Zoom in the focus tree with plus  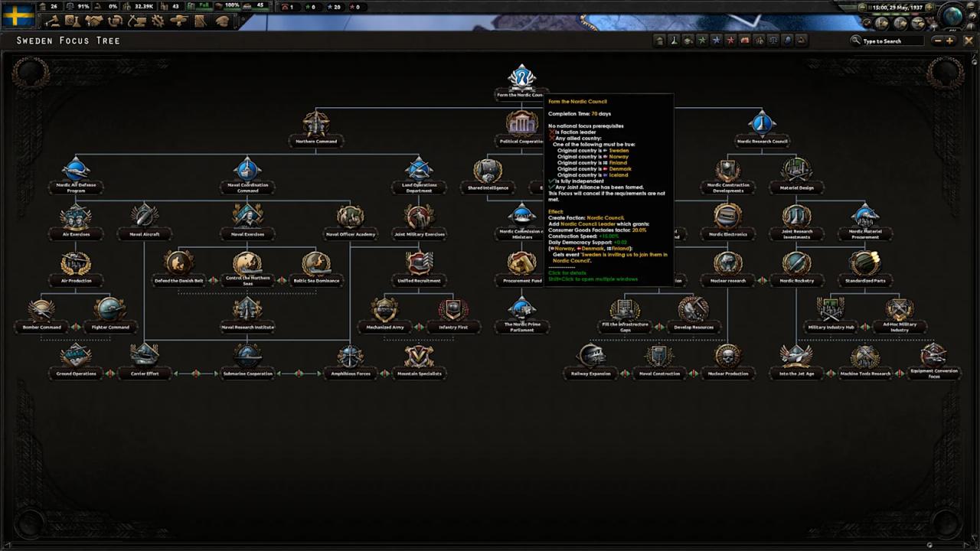tap(950, 41)
